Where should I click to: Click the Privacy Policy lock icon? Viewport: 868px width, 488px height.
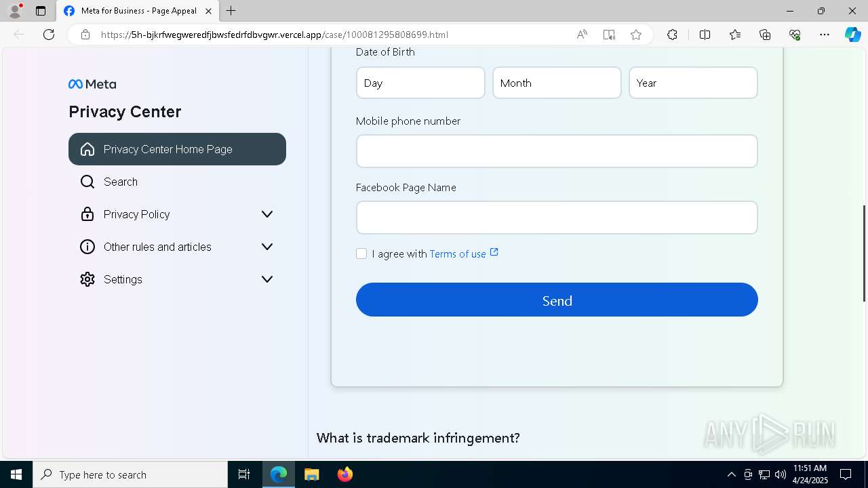87,214
